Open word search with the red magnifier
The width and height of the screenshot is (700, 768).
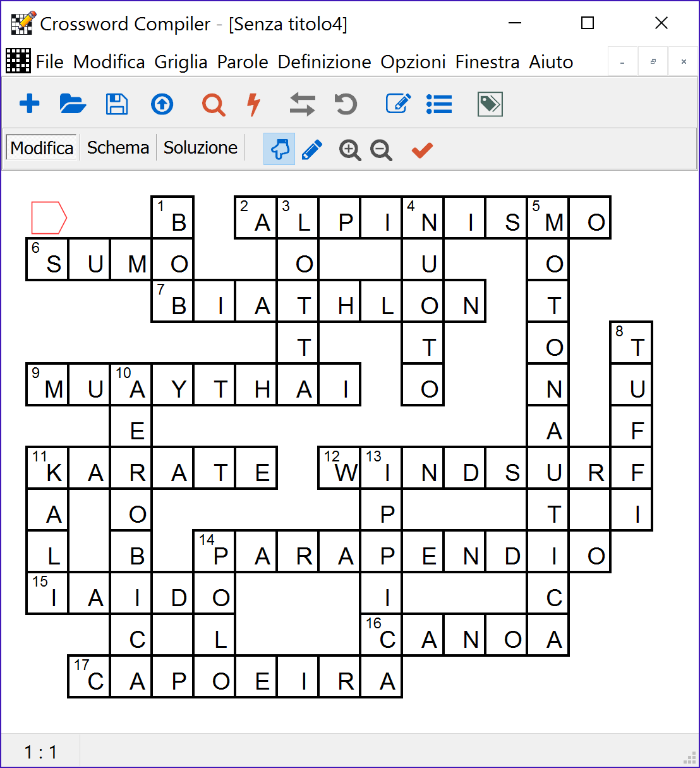pyautogui.click(x=214, y=104)
